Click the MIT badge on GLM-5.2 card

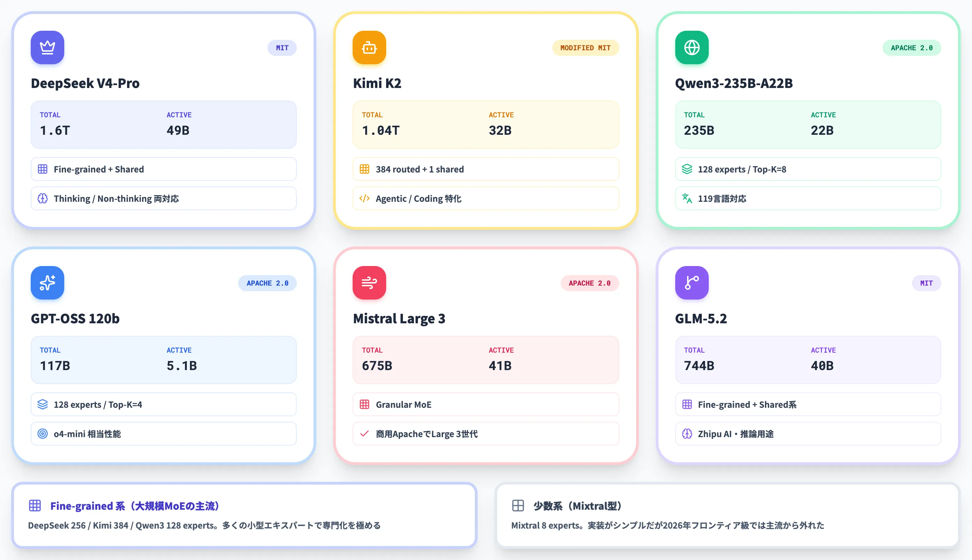coord(926,283)
